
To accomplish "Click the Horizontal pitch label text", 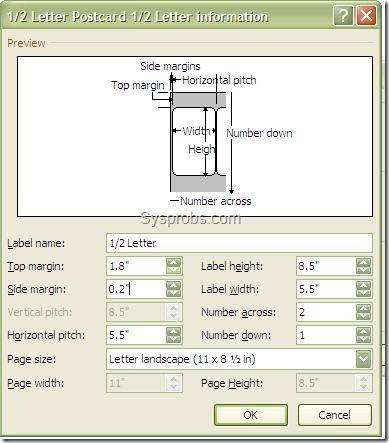I will (x=46, y=335).
